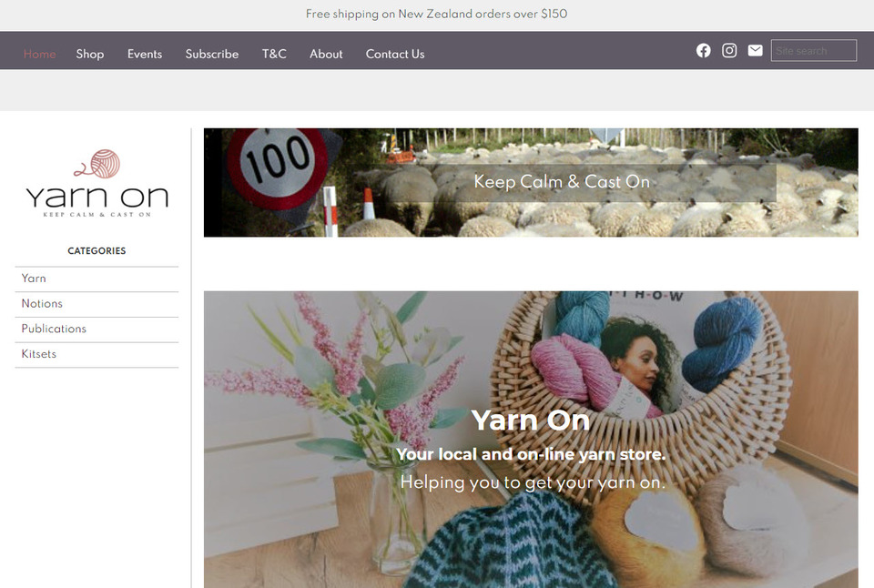Browse the Yarn category
This screenshot has height=588, width=874.
pyautogui.click(x=97, y=279)
